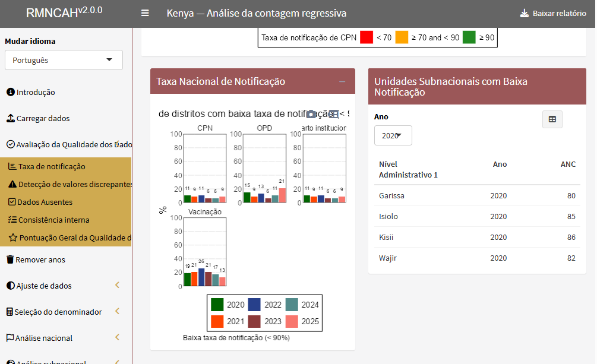This screenshot has height=364, width=597.
Task: Click trash icon beside Remover anos
Action: 10,259
